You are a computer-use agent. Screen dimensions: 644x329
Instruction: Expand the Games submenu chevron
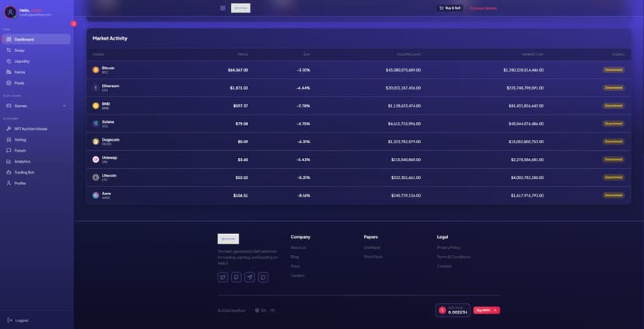click(x=64, y=106)
